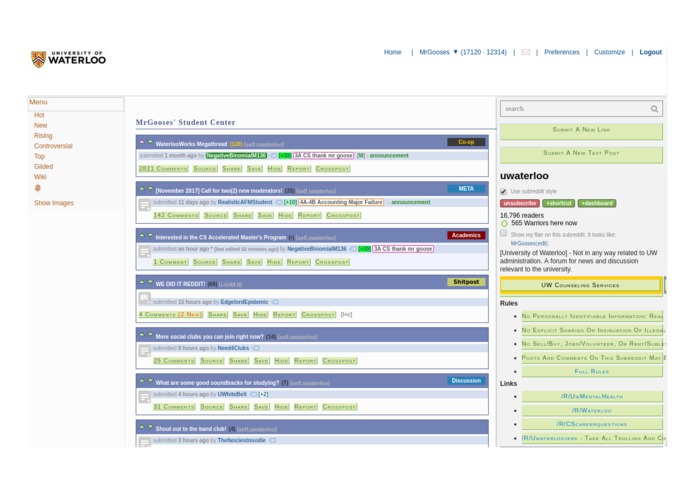Screen dimensions: 695x494
Task: Click Show Images in the sidebar
Action: [x=54, y=203]
